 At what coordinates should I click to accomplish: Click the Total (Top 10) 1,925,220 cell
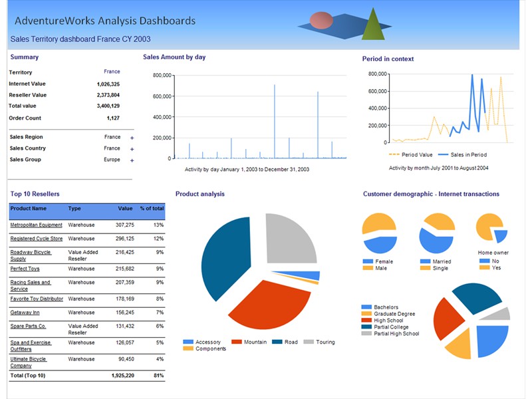[x=123, y=376]
